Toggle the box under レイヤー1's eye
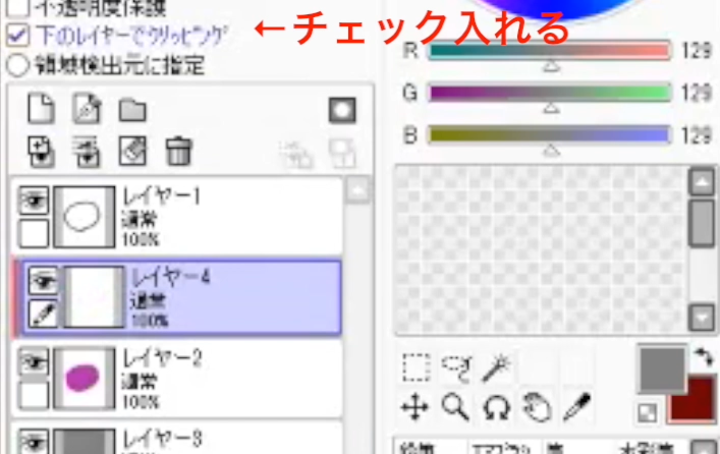This screenshot has height=454, width=720. [x=34, y=233]
